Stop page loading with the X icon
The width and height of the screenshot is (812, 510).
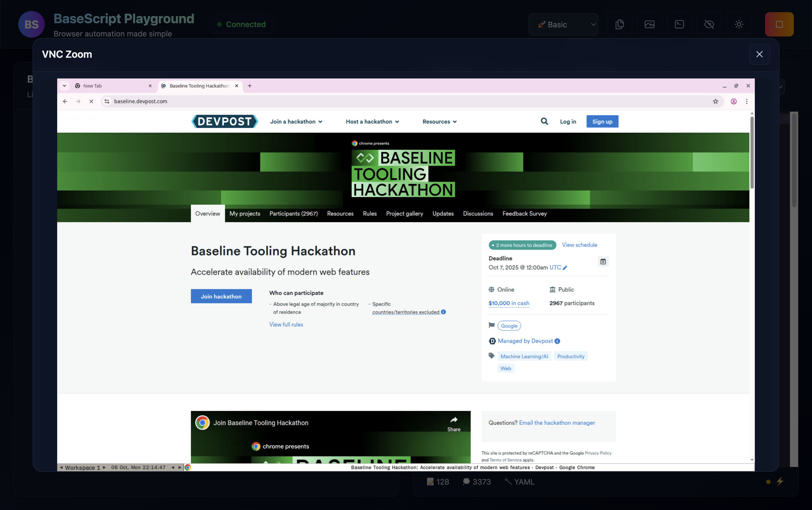91,101
